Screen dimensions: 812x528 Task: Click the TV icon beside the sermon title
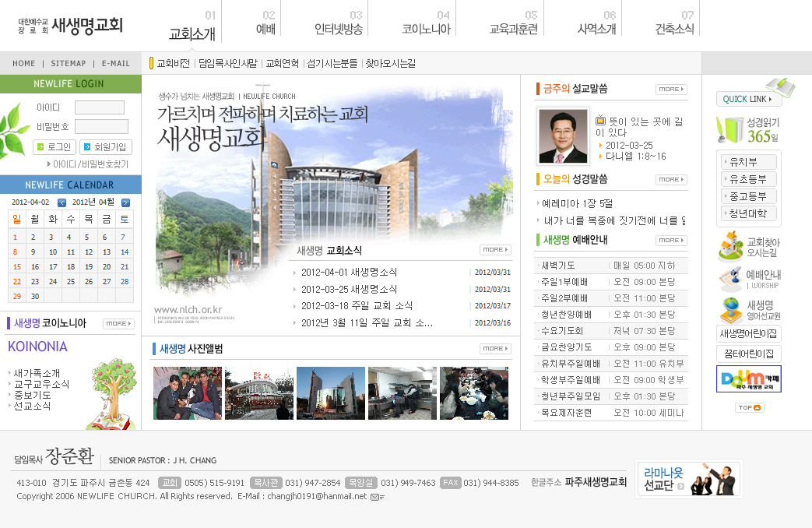coord(600,121)
